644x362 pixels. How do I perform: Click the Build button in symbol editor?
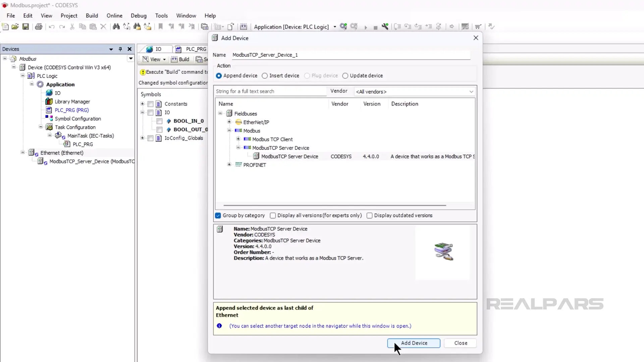point(180,59)
